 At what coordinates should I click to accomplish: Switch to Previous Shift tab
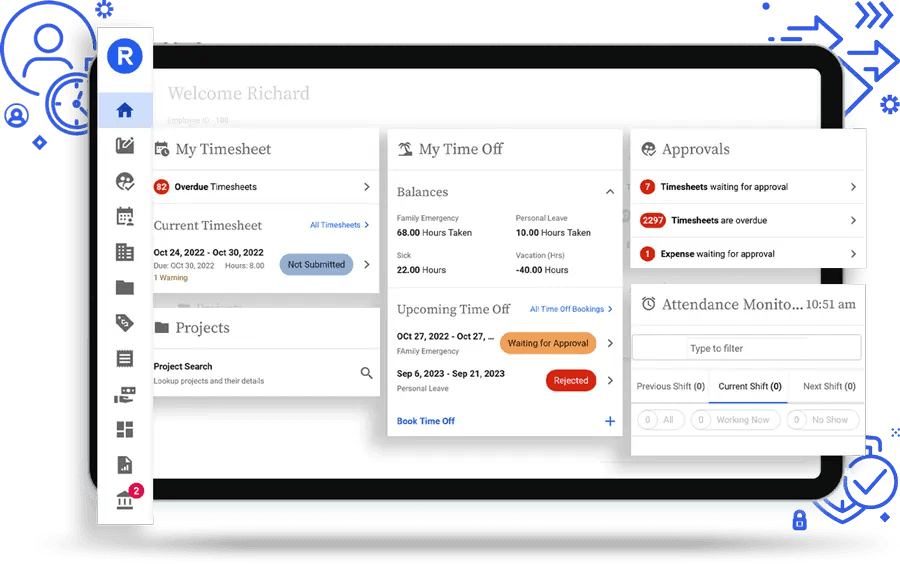670,386
